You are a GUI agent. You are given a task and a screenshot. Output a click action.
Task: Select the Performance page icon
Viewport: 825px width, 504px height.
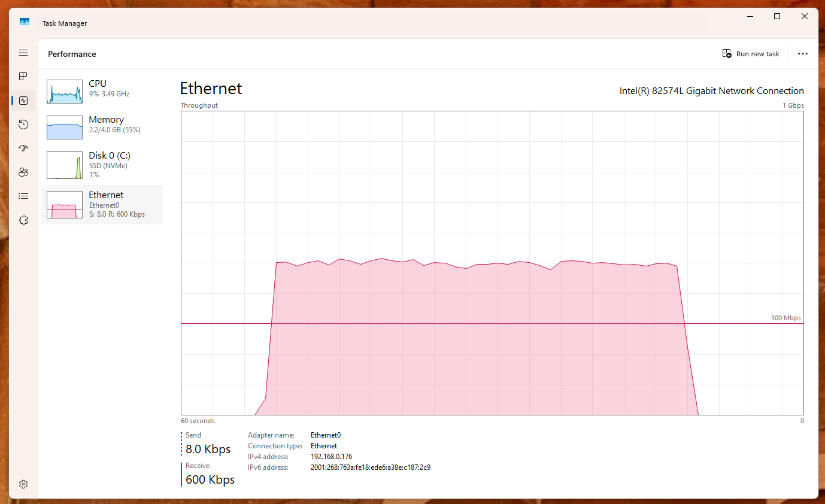click(23, 101)
